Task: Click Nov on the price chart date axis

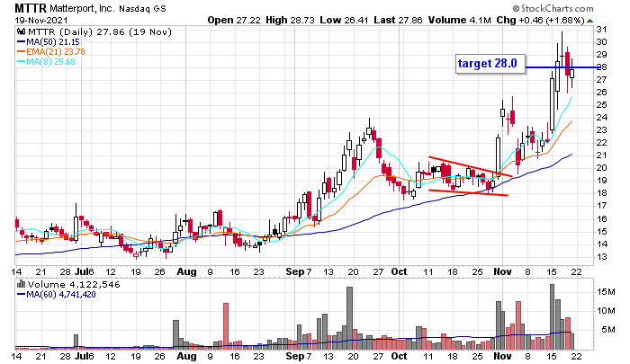Action: pos(502,271)
